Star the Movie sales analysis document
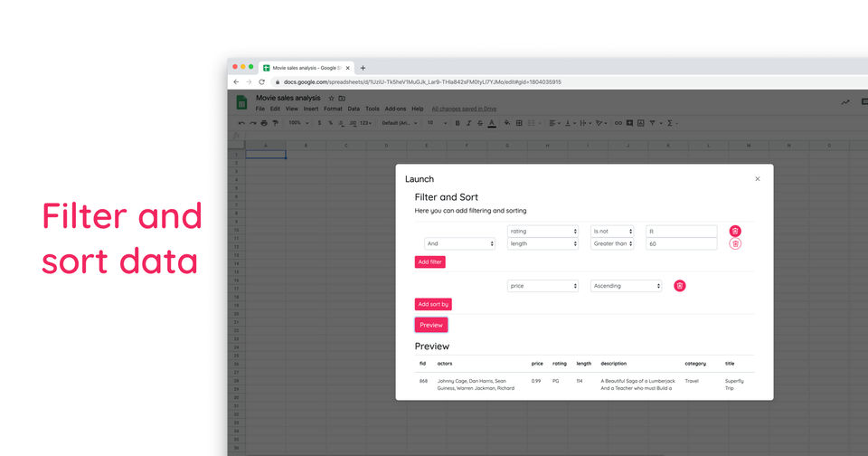Viewport: 868px width, 456px height. coord(331,98)
